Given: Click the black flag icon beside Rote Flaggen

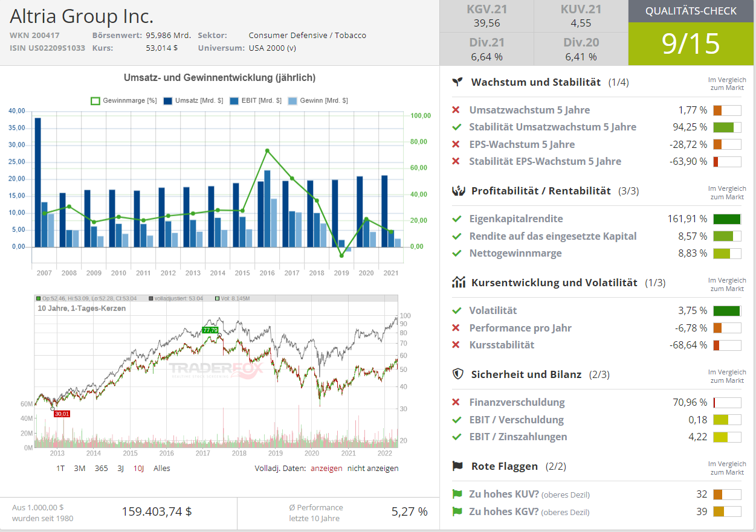Looking at the screenshot, I should coord(458,466).
